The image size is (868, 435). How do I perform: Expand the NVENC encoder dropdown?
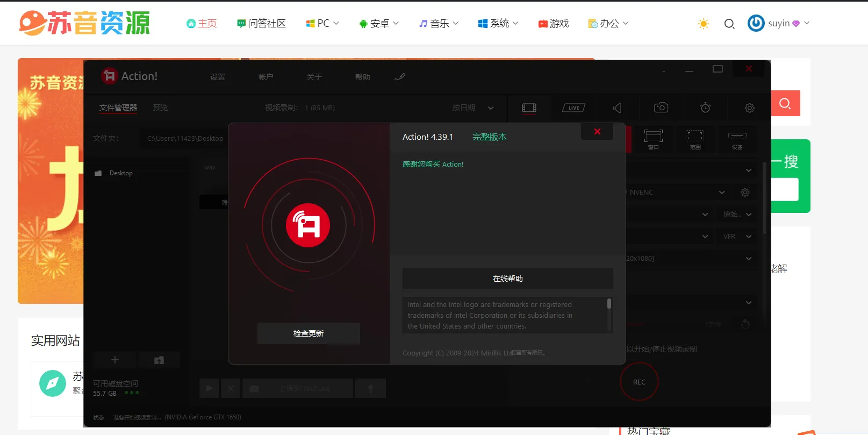point(722,192)
